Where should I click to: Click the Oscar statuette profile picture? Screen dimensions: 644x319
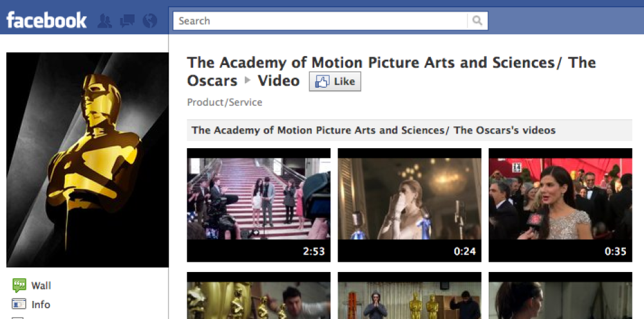pyautogui.click(x=88, y=160)
